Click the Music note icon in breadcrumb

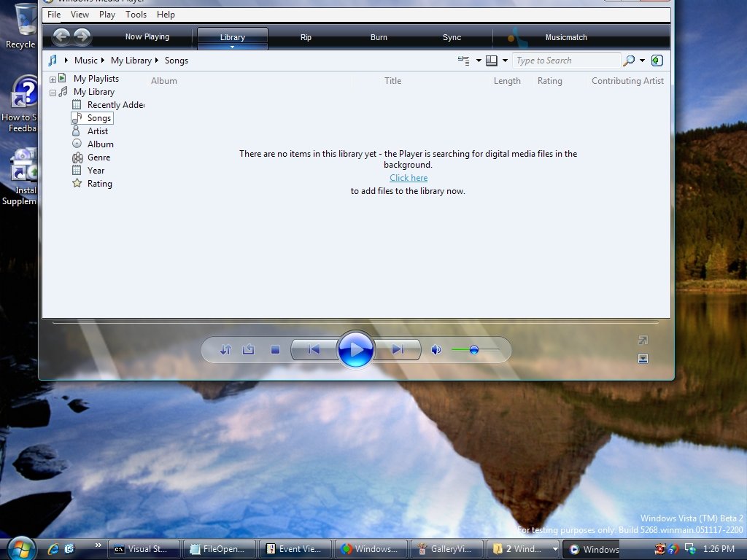coord(53,60)
